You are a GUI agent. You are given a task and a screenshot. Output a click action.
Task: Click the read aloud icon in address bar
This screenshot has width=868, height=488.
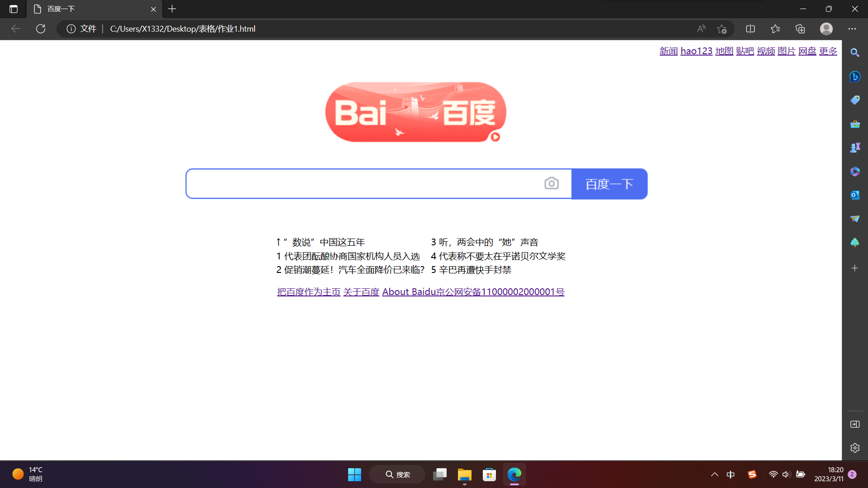[701, 29]
